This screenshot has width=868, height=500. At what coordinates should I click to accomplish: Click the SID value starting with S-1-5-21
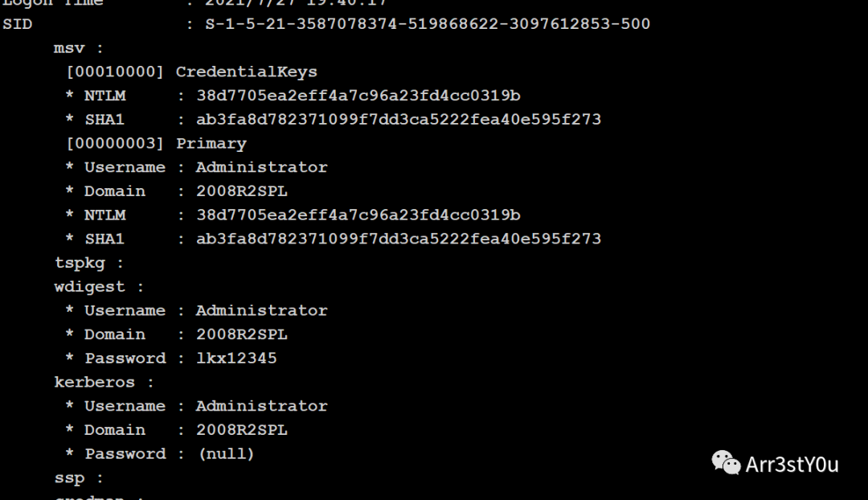click(428, 24)
